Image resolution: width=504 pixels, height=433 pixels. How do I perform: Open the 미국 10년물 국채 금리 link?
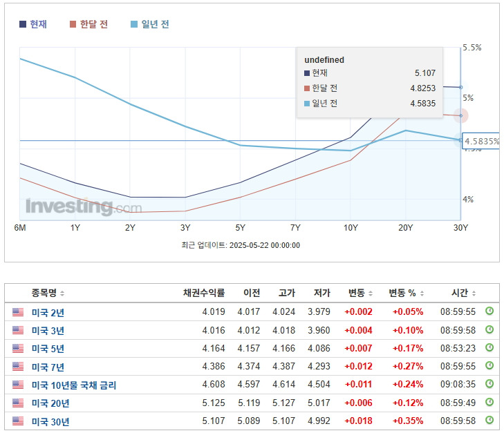(x=74, y=385)
